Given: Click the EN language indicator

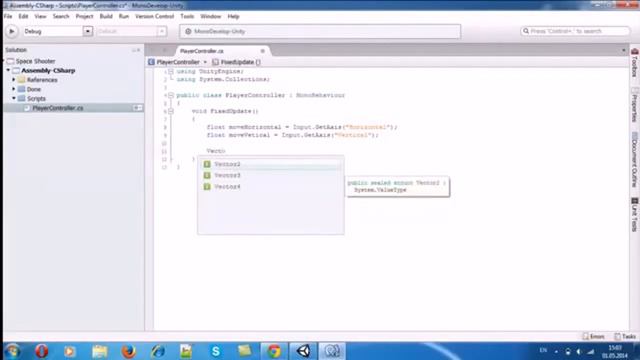Looking at the screenshot, I should click(x=543, y=350).
